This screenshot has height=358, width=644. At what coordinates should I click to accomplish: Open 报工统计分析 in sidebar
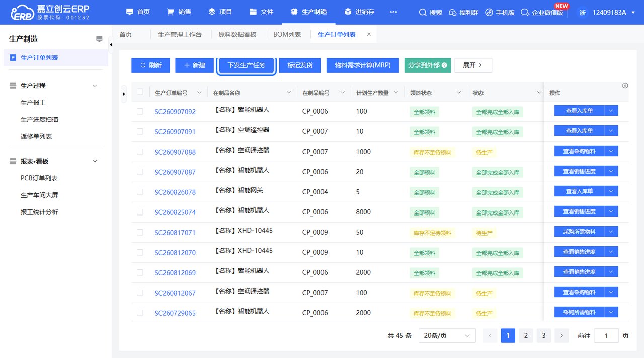tap(39, 212)
